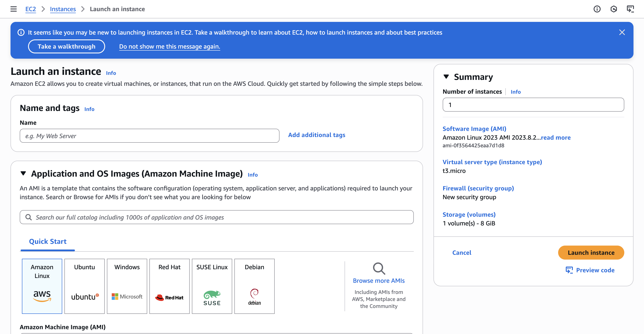Focus the instance Name text field
644x334 pixels.
(149, 136)
